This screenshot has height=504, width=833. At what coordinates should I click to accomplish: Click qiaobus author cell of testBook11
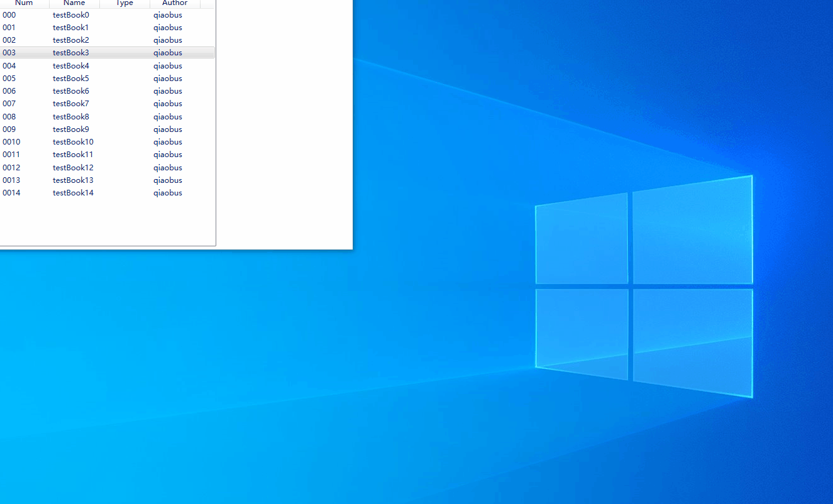click(x=168, y=154)
